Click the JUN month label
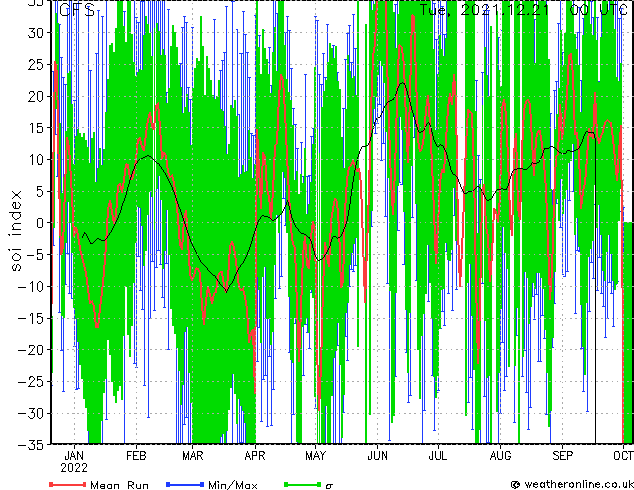Image resolution: width=634 pixels, height=490 pixels. click(x=377, y=456)
